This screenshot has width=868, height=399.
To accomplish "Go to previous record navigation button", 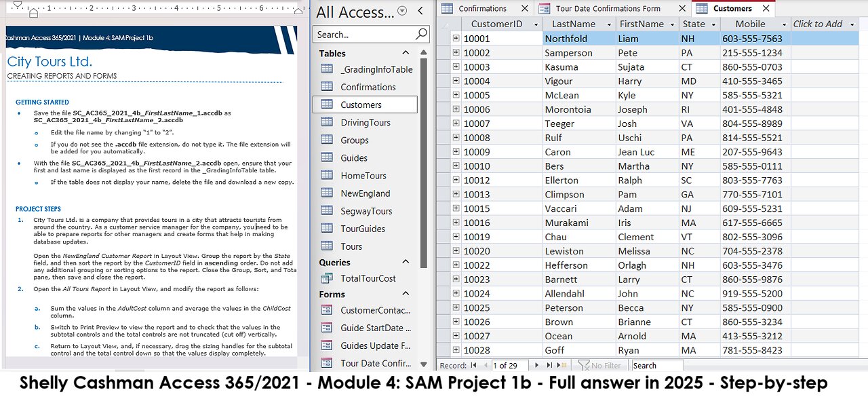I will coord(485,366).
